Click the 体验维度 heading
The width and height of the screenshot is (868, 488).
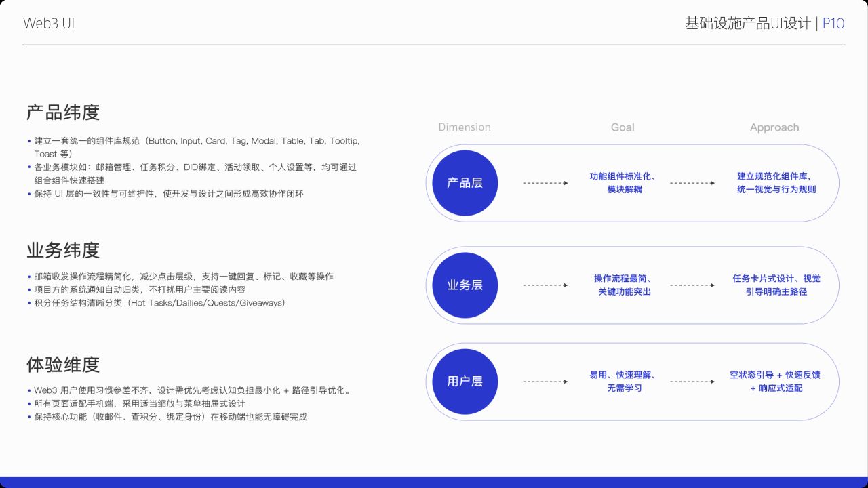tap(63, 365)
